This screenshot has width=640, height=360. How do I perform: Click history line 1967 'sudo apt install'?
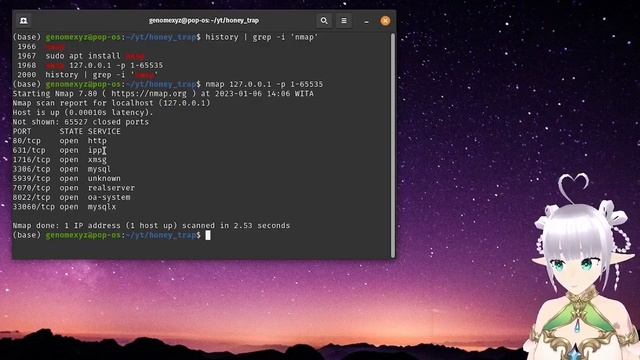81,56
